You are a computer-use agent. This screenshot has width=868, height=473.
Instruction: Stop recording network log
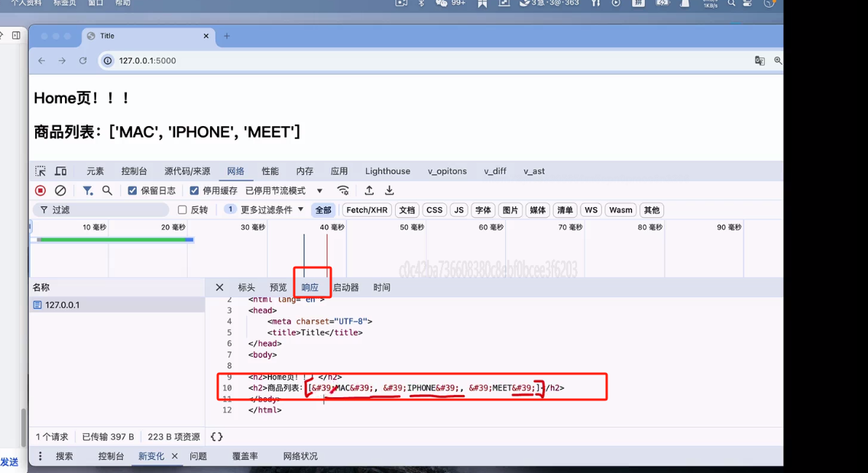tap(40, 190)
